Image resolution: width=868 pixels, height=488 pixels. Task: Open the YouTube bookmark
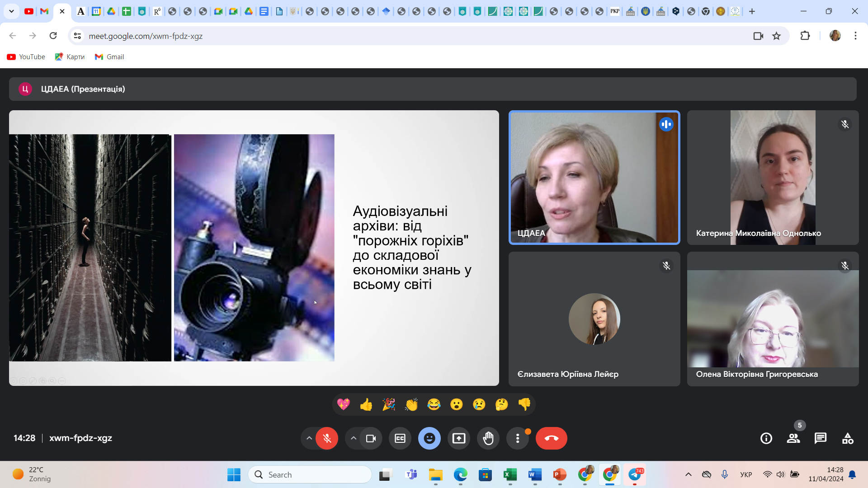[x=26, y=57]
